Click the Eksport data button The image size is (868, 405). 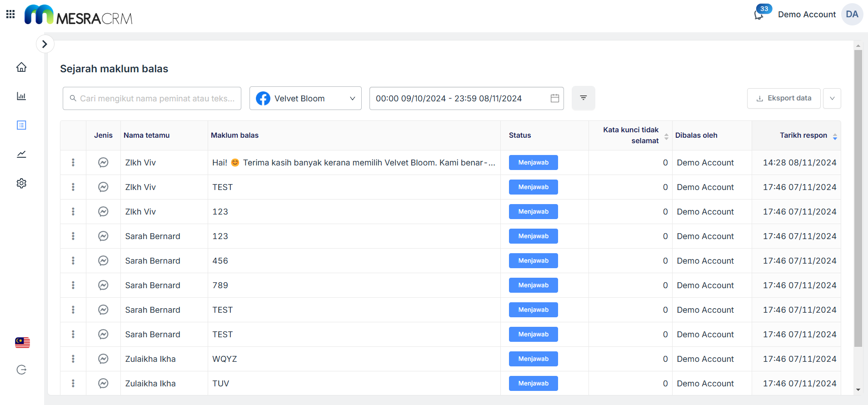[783, 99]
